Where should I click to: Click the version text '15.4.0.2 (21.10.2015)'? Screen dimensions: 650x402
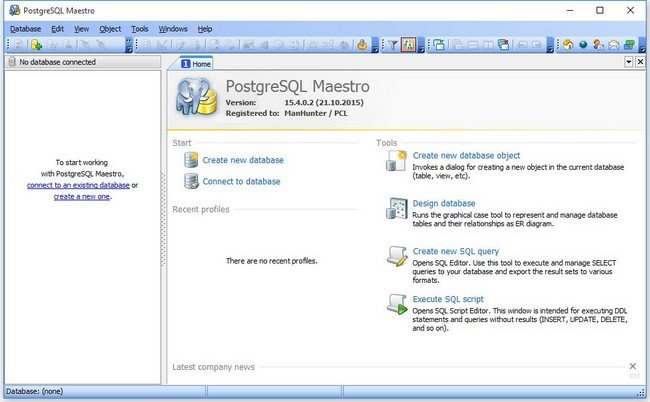pyautogui.click(x=324, y=102)
